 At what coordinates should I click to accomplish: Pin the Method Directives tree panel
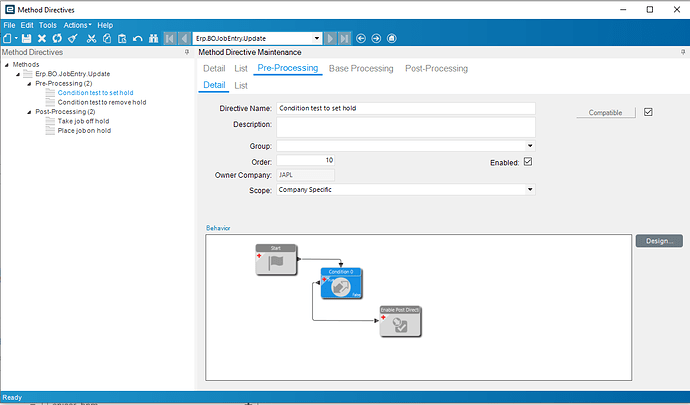(187, 52)
